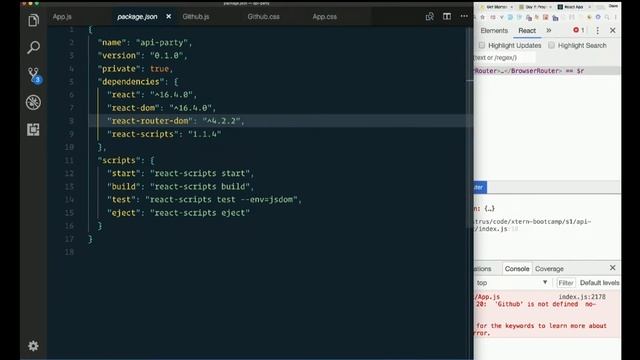This screenshot has width=640, height=360.
Task: Click the red error count indicator
Action: (578, 30)
